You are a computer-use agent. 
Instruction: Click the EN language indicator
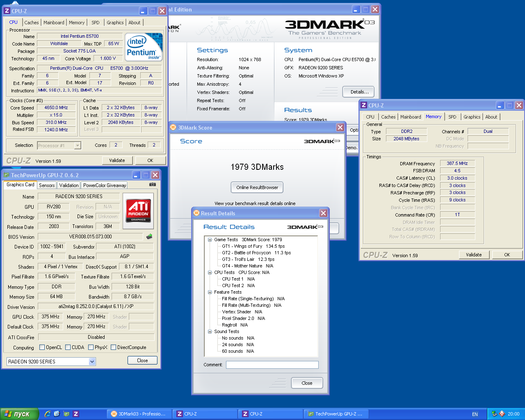click(475, 414)
